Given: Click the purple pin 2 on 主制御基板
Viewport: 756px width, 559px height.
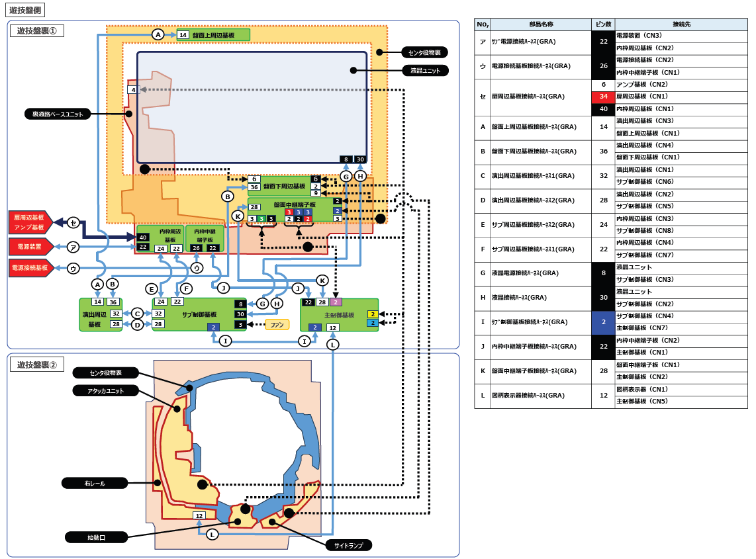Looking at the screenshot, I should coord(336,302).
